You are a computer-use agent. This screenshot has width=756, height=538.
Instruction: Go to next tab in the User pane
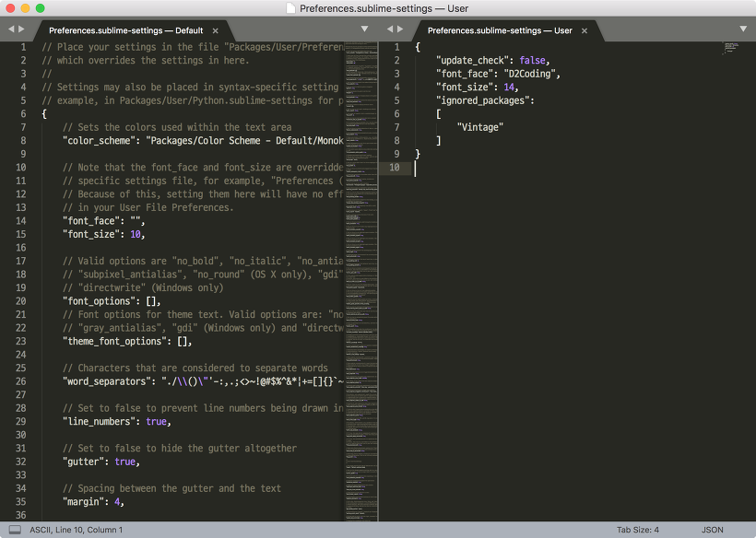400,29
